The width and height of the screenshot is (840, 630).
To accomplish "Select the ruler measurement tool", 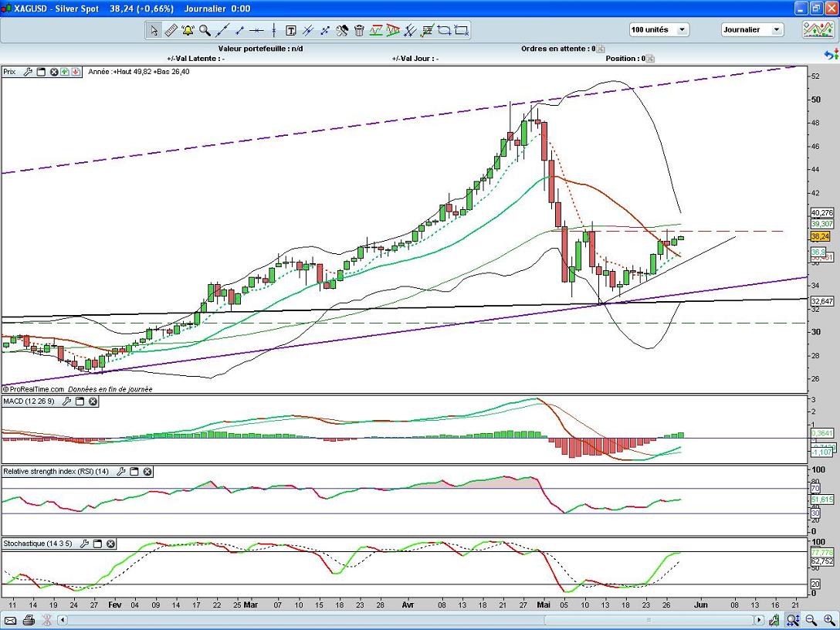I will [x=171, y=31].
